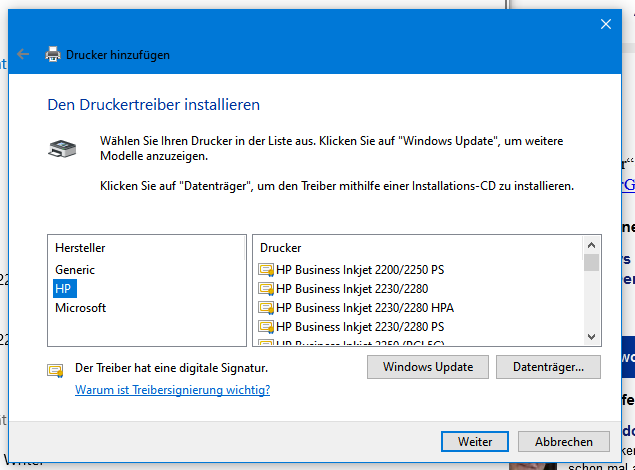635x470 pixels.
Task: Click the Windows Update button
Action: [x=428, y=367]
